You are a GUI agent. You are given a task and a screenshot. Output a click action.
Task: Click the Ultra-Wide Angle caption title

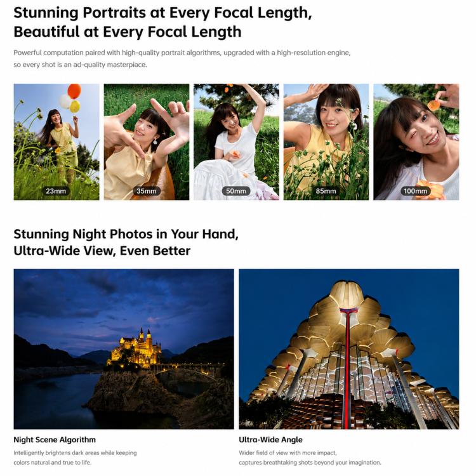[270, 440]
